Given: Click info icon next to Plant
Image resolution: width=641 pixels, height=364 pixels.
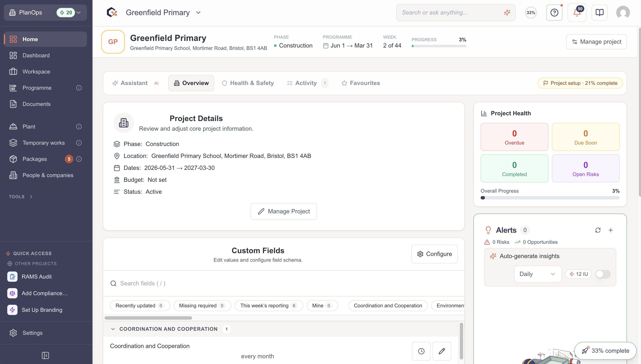Looking at the screenshot, I should click(79, 127).
